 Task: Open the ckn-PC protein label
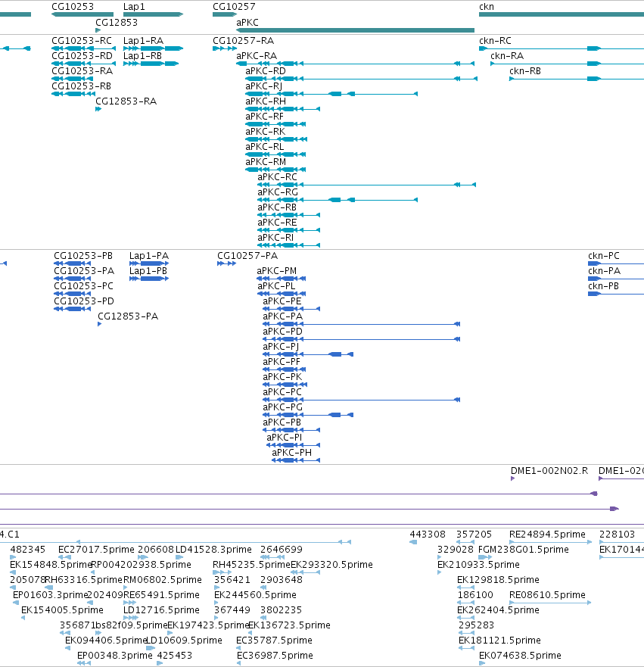tap(604, 256)
